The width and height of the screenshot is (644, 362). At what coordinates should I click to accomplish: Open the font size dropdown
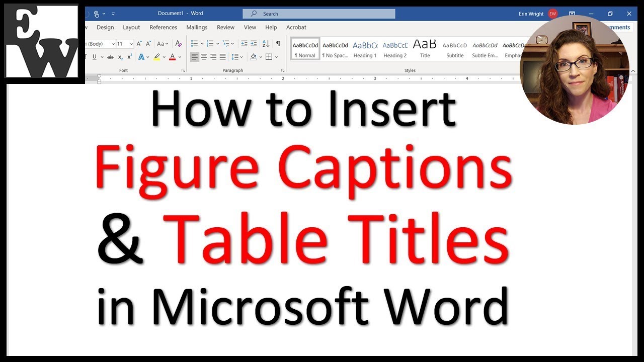131,44
